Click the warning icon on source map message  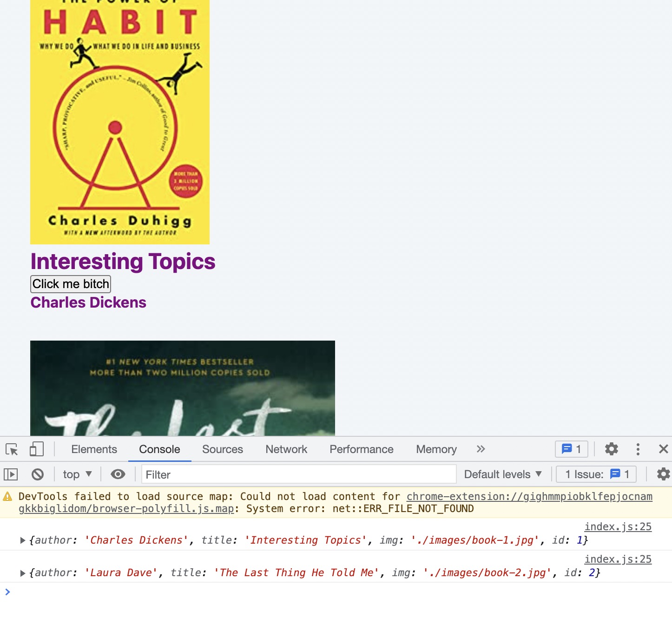tap(7, 497)
